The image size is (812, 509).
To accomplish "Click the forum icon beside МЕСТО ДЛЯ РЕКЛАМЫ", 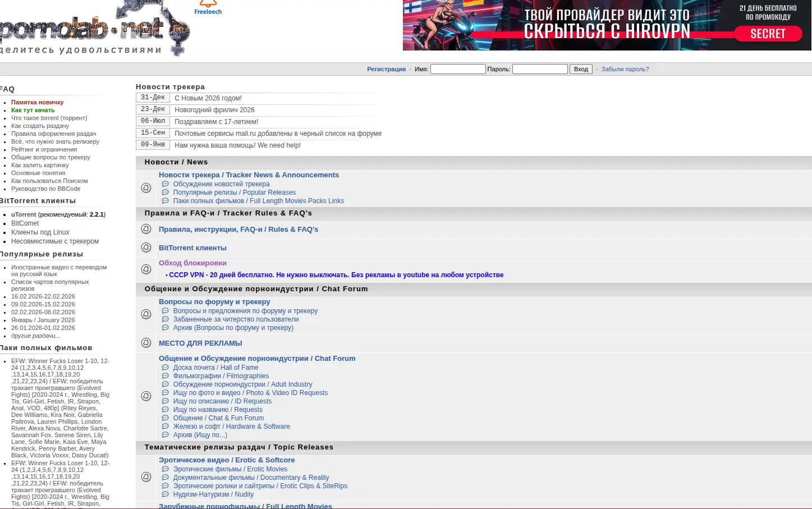I will [x=146, y=343].
